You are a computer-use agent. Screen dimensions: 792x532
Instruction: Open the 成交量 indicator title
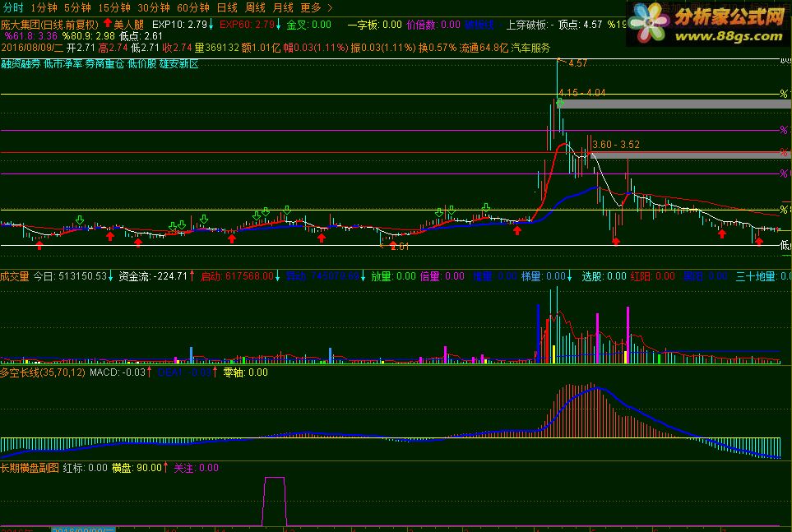15,276
